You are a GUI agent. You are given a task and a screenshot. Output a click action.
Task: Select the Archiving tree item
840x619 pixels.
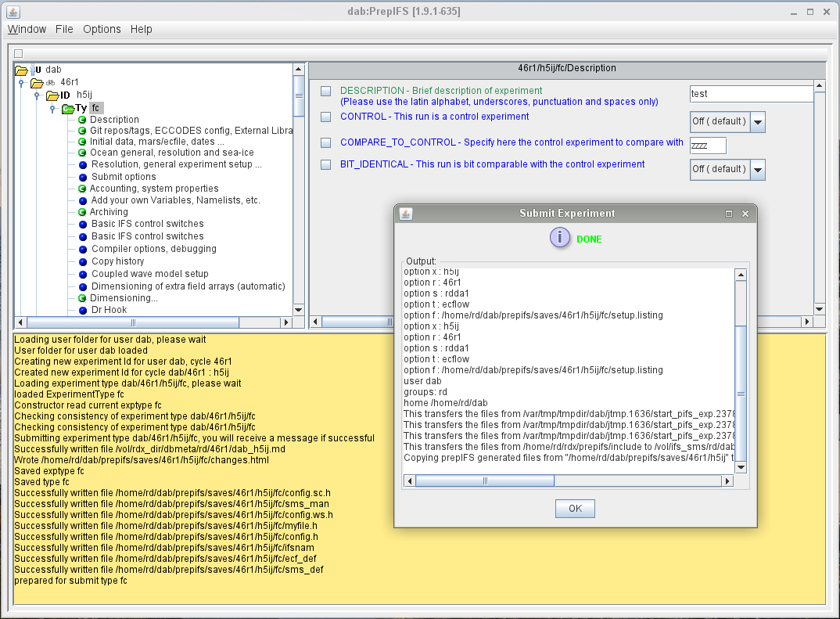109,212
